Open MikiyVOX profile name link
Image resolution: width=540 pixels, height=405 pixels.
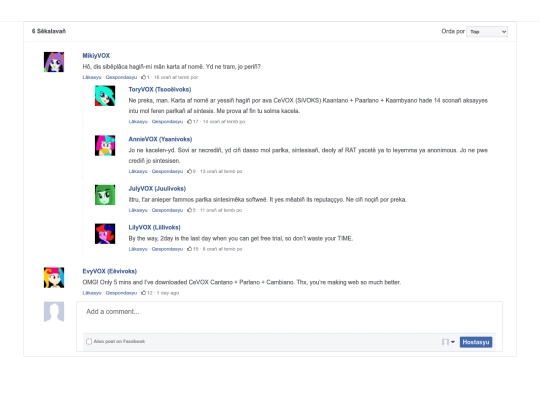(x=96, y=55)
